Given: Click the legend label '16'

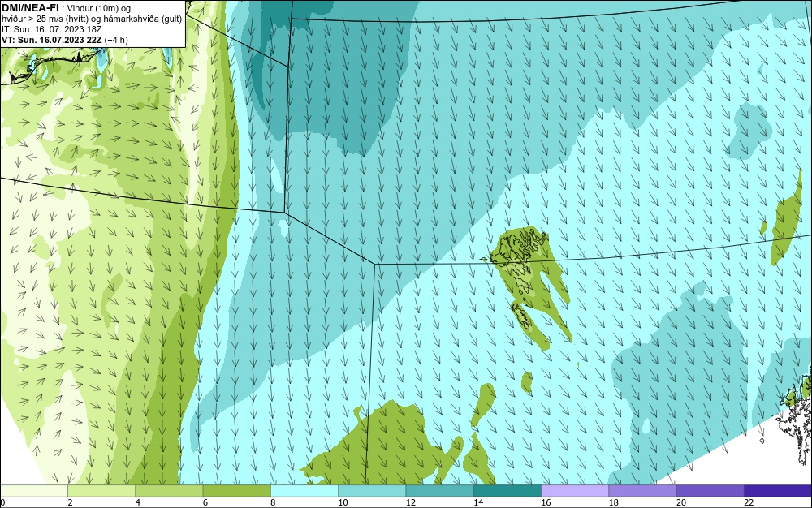Looking at the screenshot, I should point(546,502).
